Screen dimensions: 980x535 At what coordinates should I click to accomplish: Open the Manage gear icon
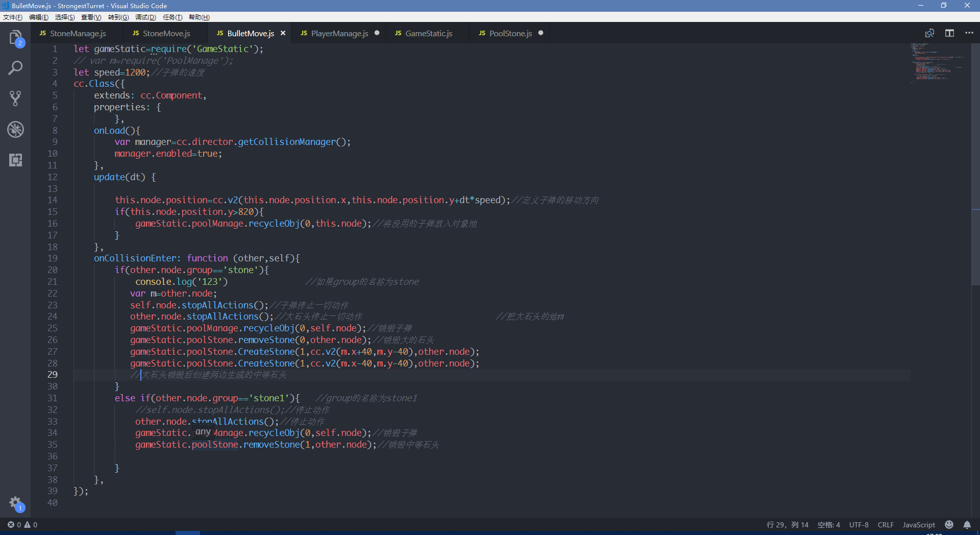[x=15, y=503]
